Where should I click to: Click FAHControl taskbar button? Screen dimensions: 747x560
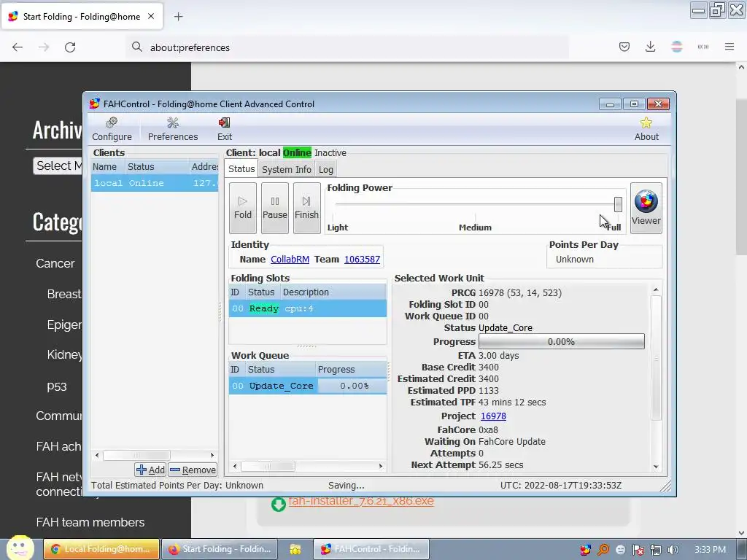[371, 549]
